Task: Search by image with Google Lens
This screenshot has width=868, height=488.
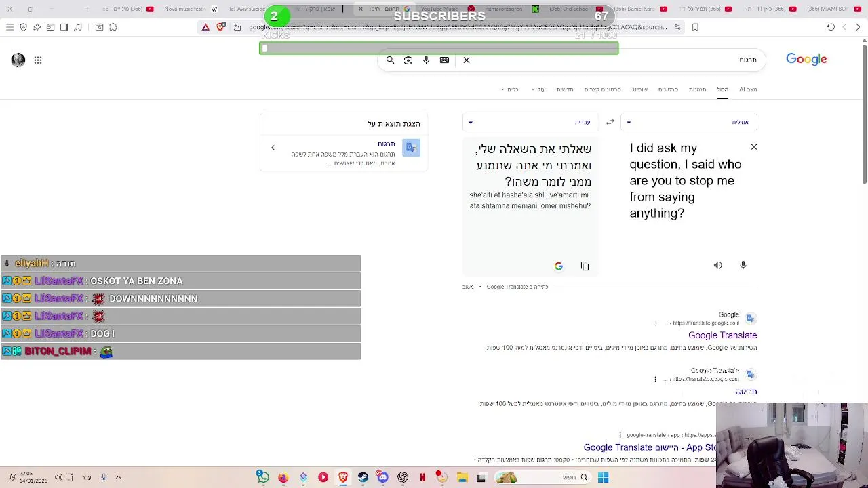Action: [x=408, y=60]
